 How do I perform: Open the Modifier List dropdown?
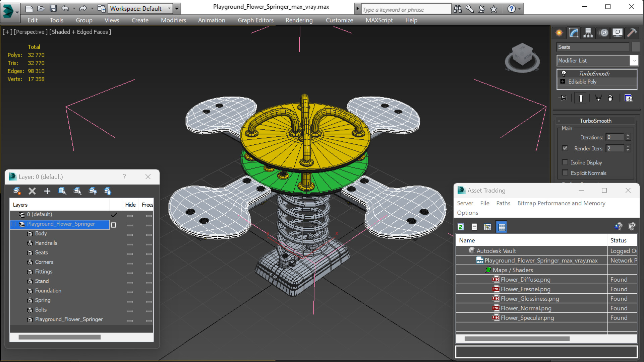tap(634, 61)
